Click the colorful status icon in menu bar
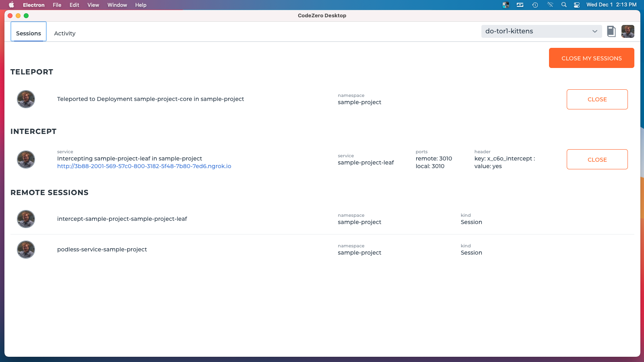The image size is (644, 362). [x=506, y=5]
